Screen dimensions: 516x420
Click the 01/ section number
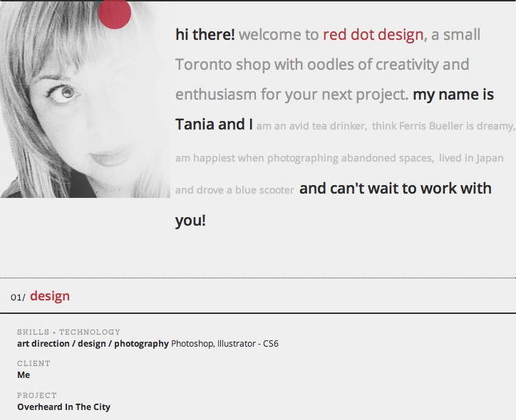tap(18, 298)
